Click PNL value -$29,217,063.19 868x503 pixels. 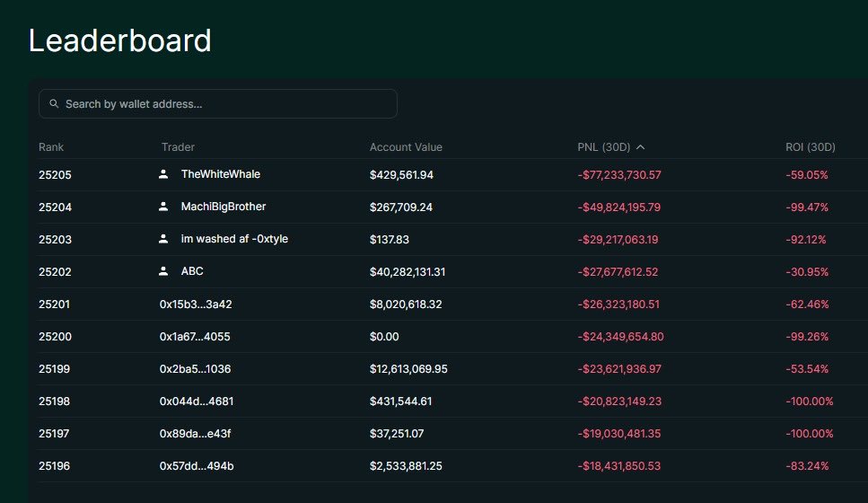click(x=618, y=239)
